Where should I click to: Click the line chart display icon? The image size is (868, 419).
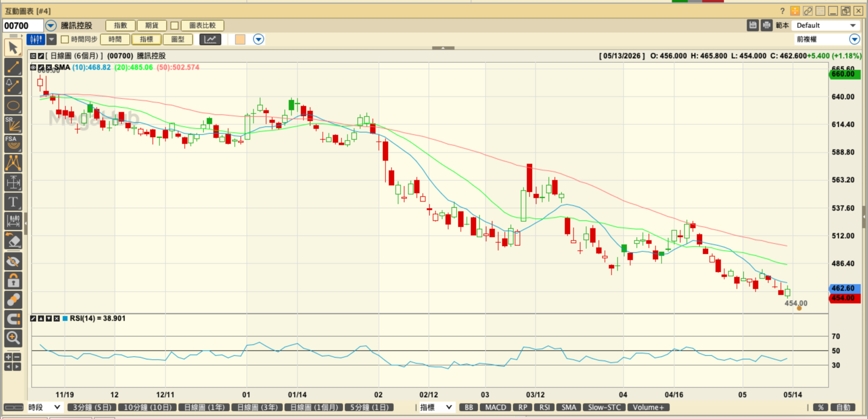click(x=210, y=39)
